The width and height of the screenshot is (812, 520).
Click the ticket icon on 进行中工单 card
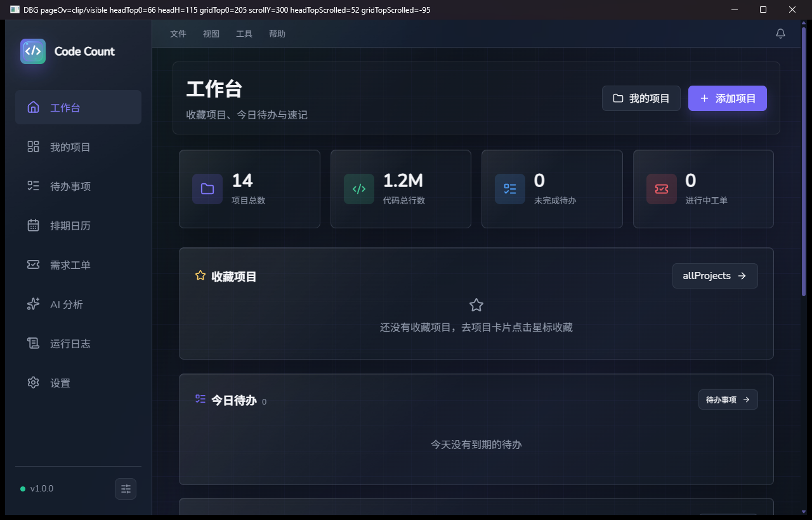coord(662,189)
